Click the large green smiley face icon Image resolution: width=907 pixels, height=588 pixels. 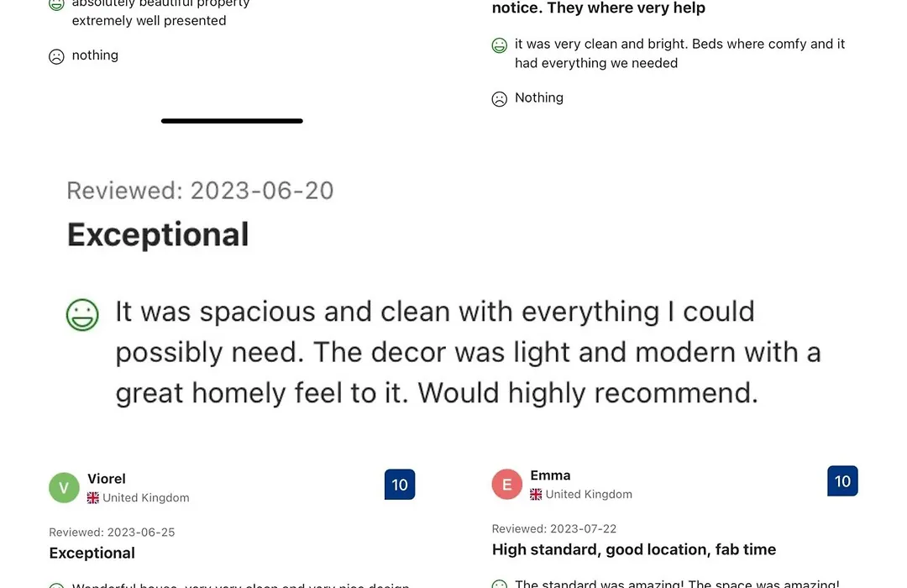(82, 315)
